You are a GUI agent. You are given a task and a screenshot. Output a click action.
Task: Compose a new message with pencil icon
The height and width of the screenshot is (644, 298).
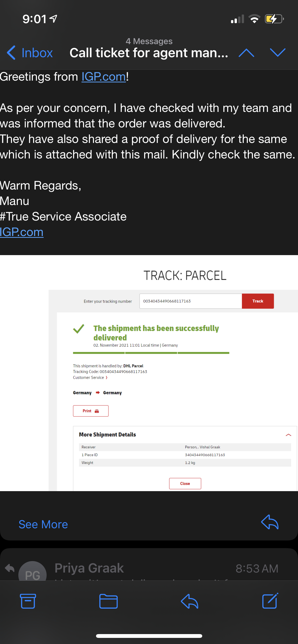tap(270, 601)
